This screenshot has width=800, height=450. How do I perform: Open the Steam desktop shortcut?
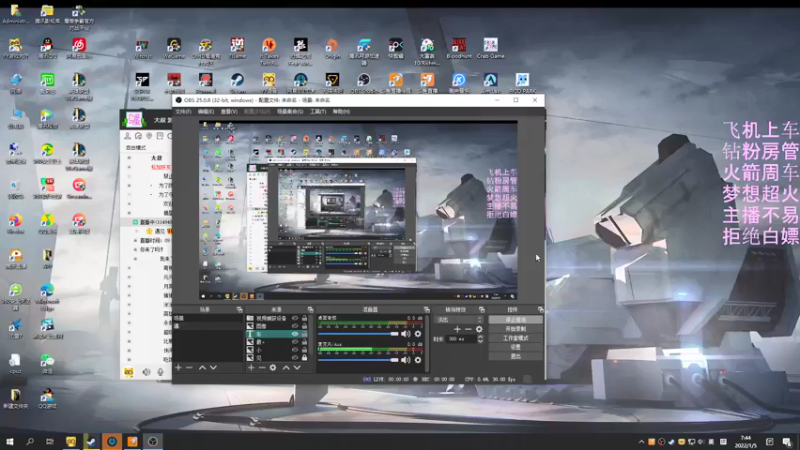coord(237,83)
